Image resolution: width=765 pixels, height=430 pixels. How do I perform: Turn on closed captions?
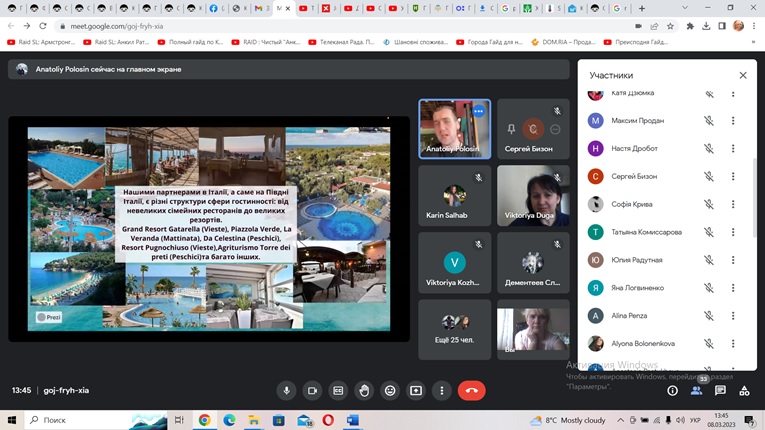tap(338, 390)
